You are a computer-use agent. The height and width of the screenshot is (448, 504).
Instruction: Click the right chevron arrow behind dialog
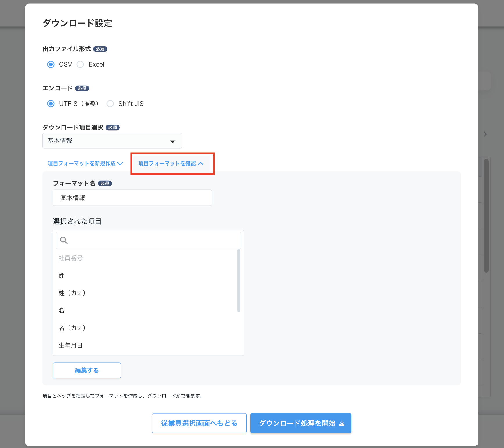point(485,134)
